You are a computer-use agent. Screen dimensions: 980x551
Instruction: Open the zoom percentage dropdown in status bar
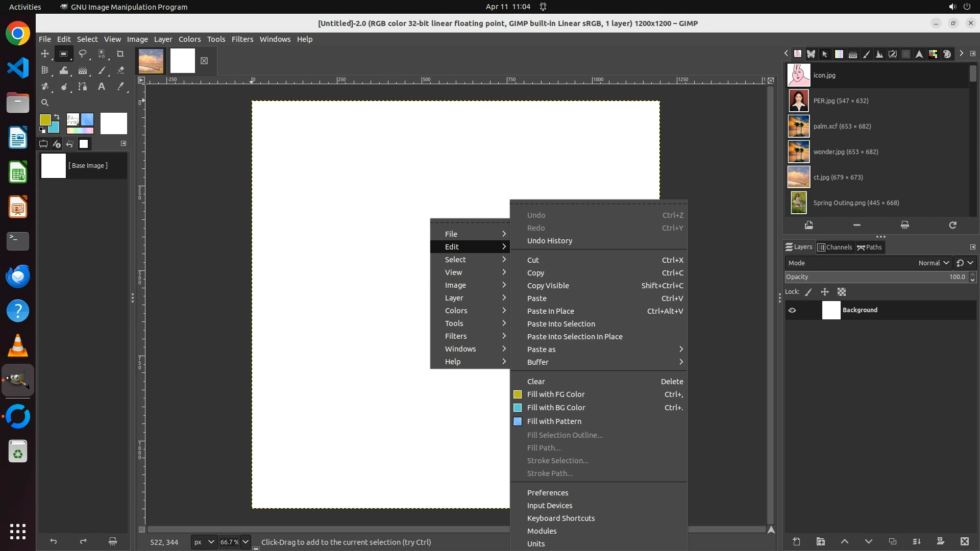(246, 542)
